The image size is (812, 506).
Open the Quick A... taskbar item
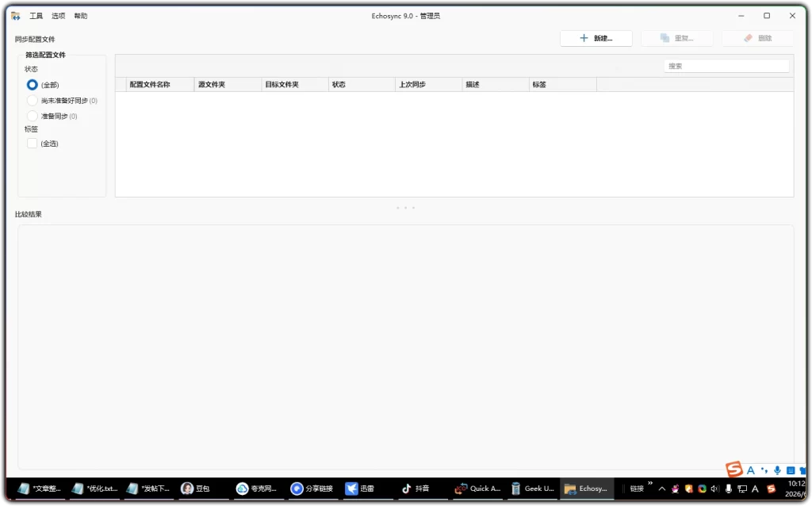pos(477,489)
